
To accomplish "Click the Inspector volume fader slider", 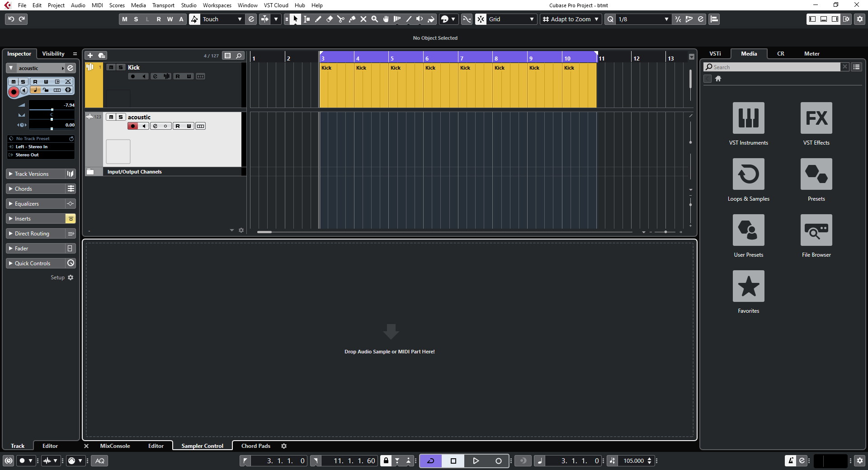I will pyautogui.click(x=52, y=110).
